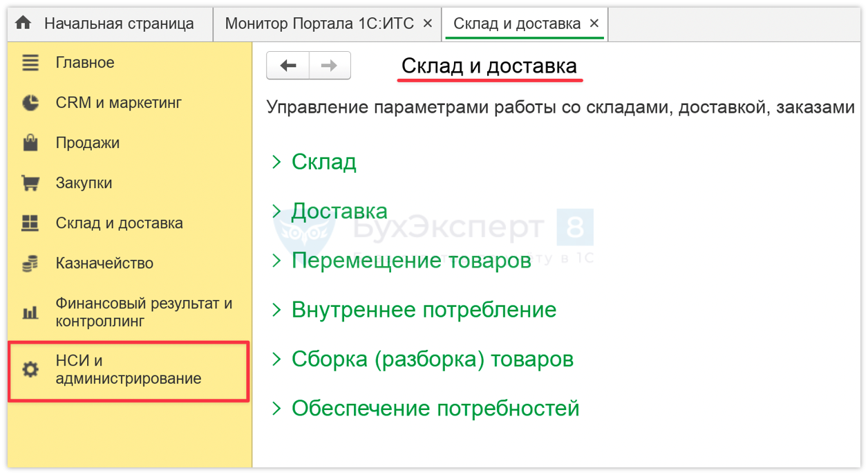This screenshot has height=475, width=868.
Task: Expand the Внутреннее потребление chevron
Action: coord(277,310)
